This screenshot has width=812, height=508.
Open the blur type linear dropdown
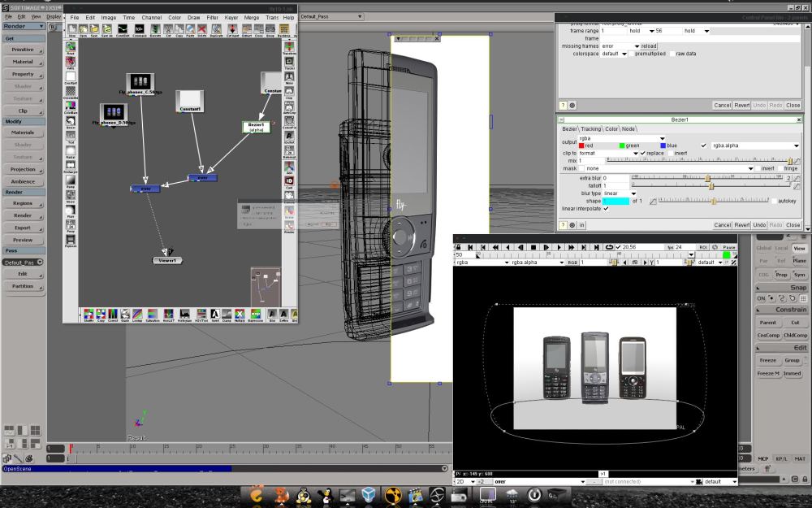620,193
